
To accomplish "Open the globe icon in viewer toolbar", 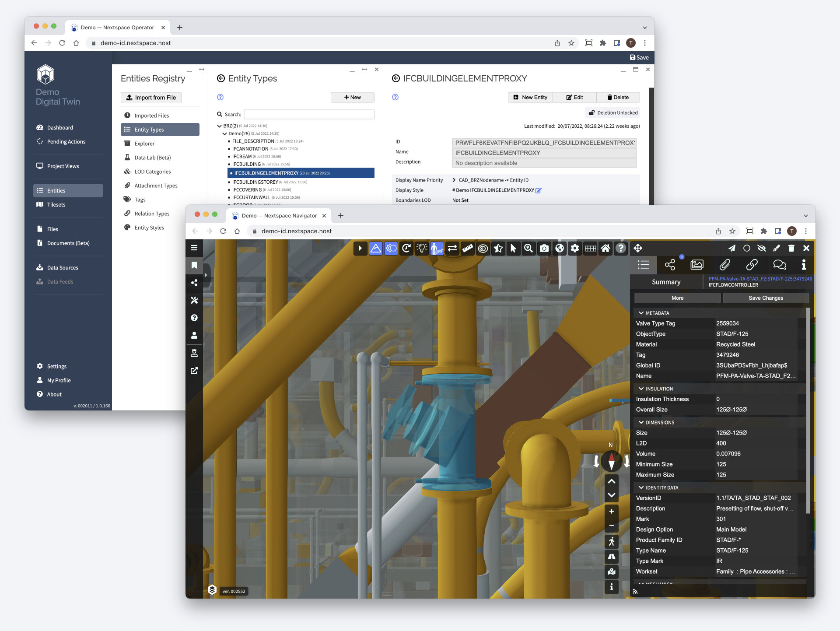I will [x=559, y=249].
